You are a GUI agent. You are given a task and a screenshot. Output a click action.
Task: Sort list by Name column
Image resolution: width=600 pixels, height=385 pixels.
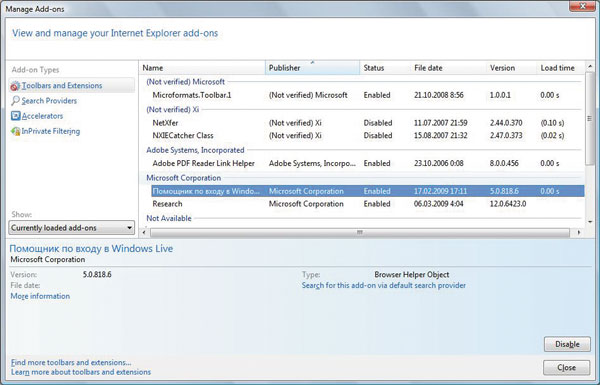pos(202,68)
